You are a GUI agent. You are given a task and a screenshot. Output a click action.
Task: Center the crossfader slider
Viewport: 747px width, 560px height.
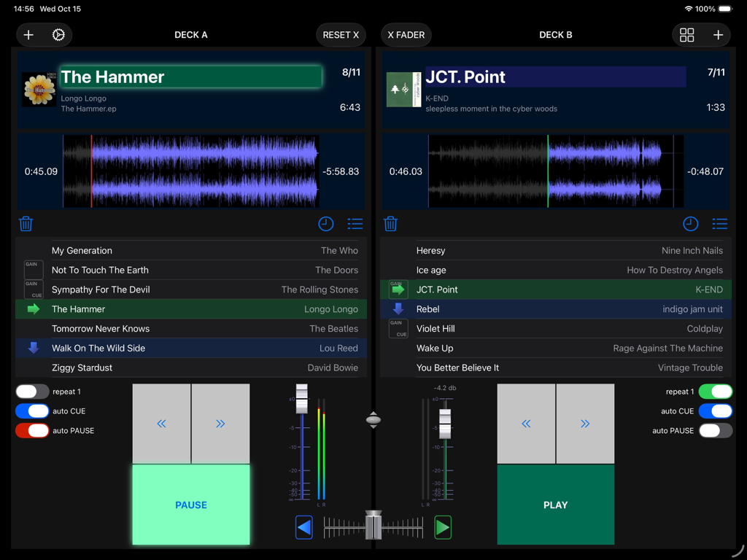pyautogui.click(x=373, y=527)
